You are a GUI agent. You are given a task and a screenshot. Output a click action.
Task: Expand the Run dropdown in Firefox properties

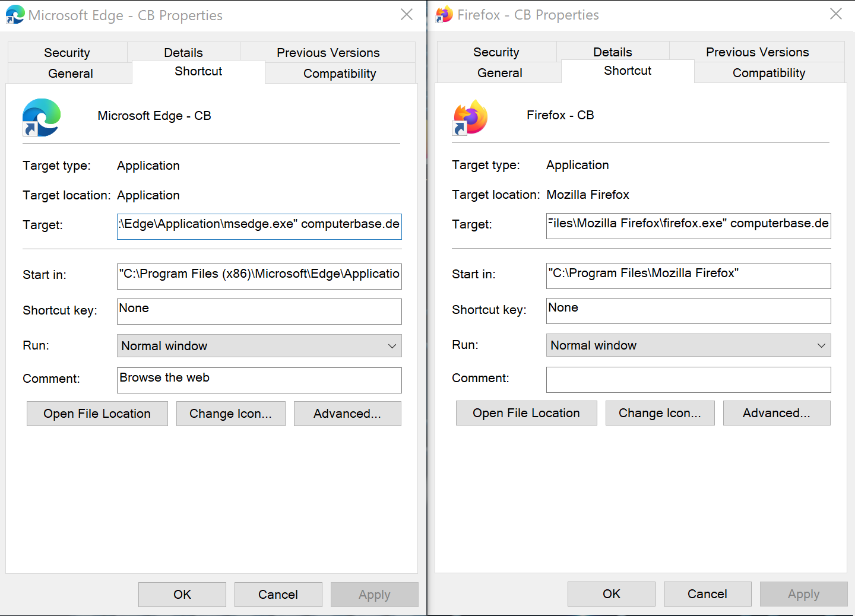point(688,345)
